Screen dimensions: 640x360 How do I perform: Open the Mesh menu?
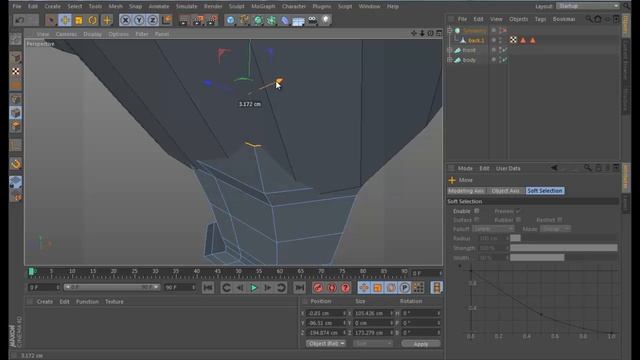116,7
